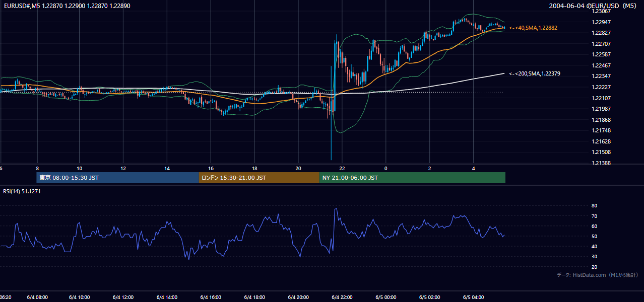Screen dimensions: 644x302
Task: Click hour label 14 on price chart axis
Action: click(167, 168)
